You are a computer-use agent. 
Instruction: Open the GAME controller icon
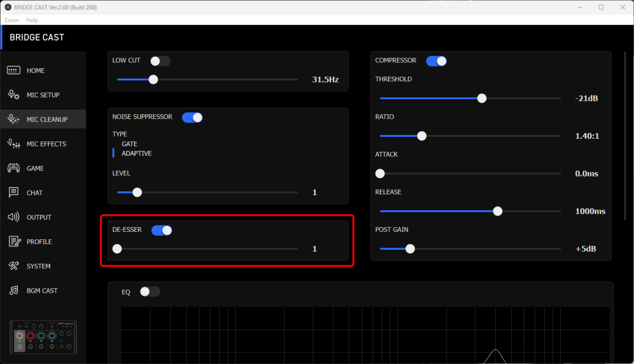pos(14,169)
